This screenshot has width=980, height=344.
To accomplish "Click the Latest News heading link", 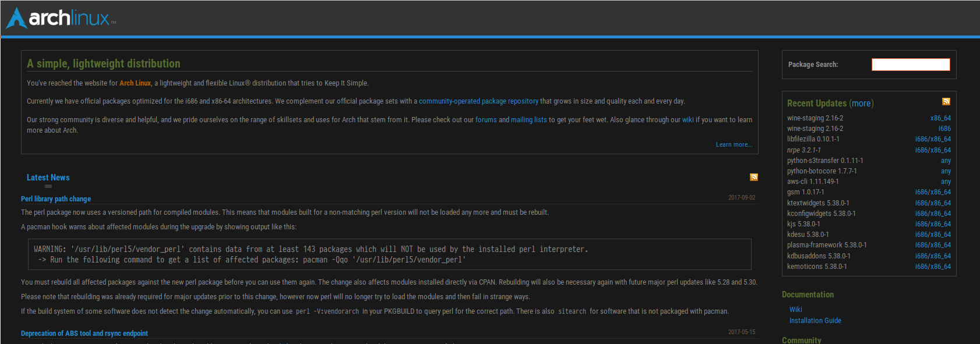I will tap(48, 178).
